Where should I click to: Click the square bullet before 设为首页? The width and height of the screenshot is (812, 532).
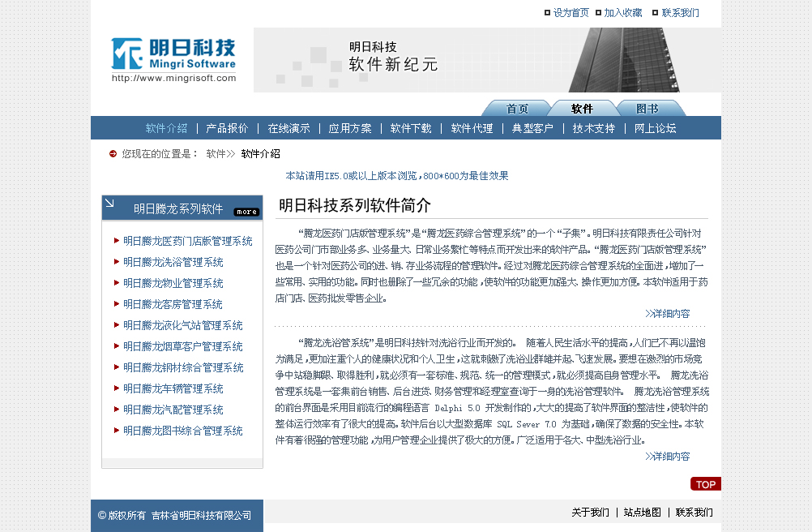pos(547,12)
